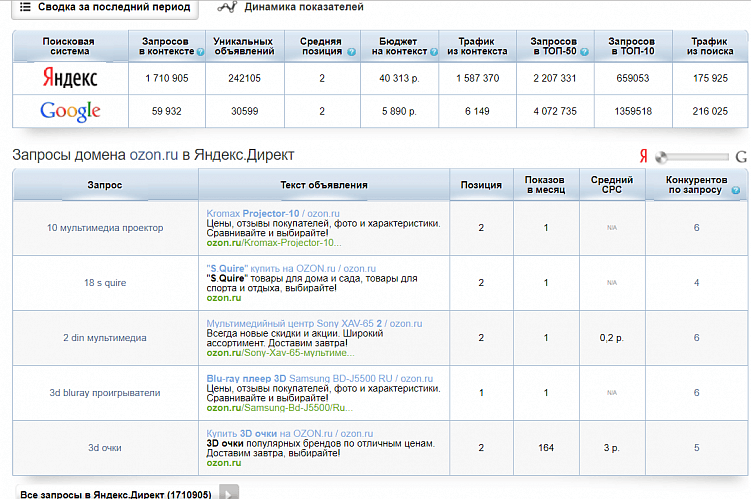751x499 pixels.
Task: Click the '3d очки' query link
Action: click(x=105, y=447)
